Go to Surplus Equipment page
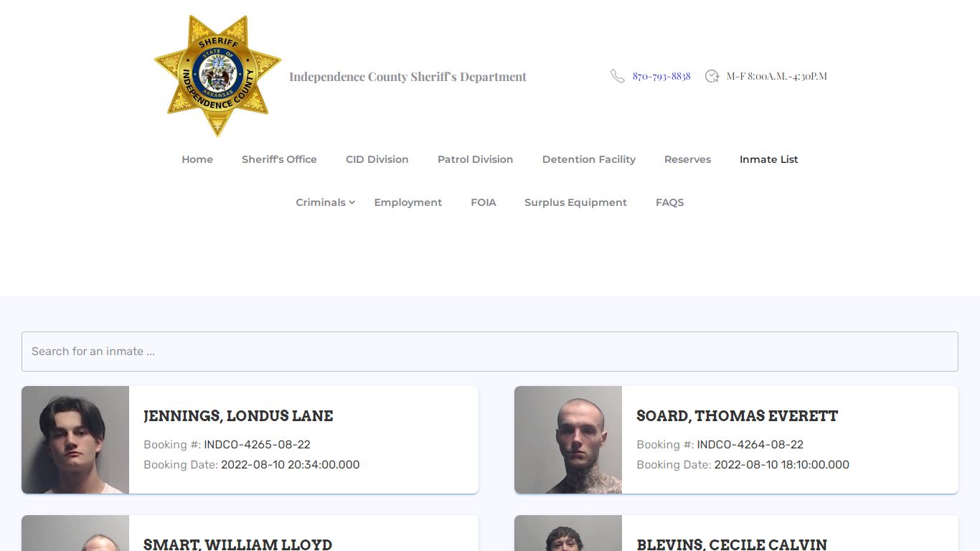The height and width of the screenshot is (551, 980). (x=575, y=202)
